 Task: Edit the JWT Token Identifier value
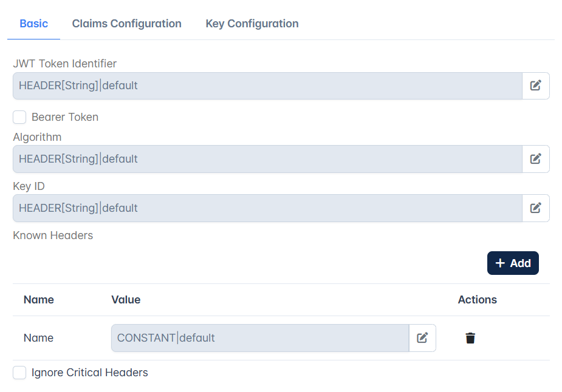tap(535, 86)
